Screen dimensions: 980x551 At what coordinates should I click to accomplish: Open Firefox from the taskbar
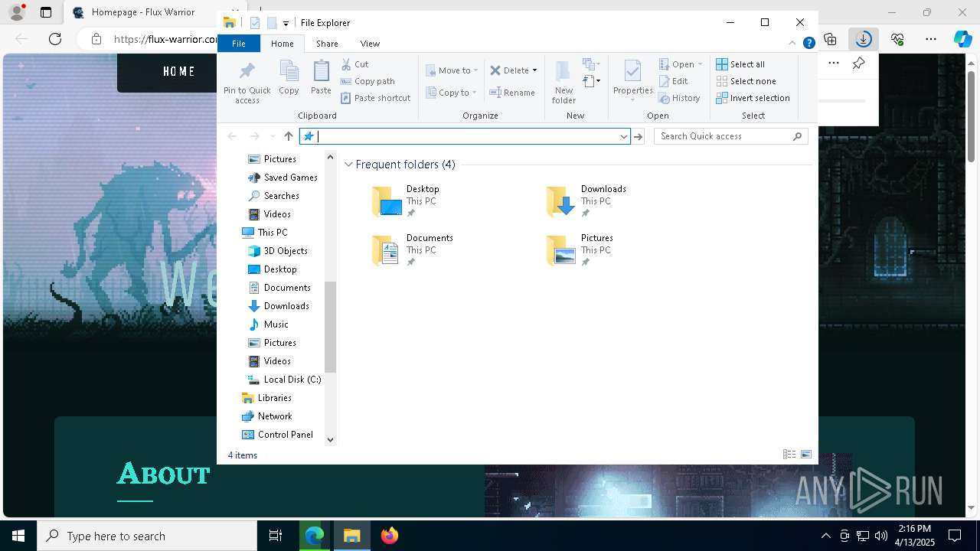tap(389, 536)
